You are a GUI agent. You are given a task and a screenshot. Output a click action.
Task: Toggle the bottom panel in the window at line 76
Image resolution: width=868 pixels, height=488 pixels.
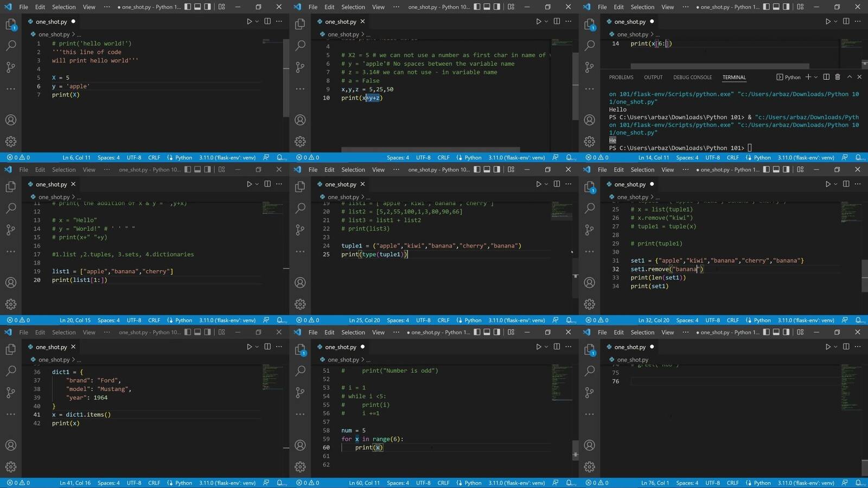pyautogui.click(x=776, y=332)
